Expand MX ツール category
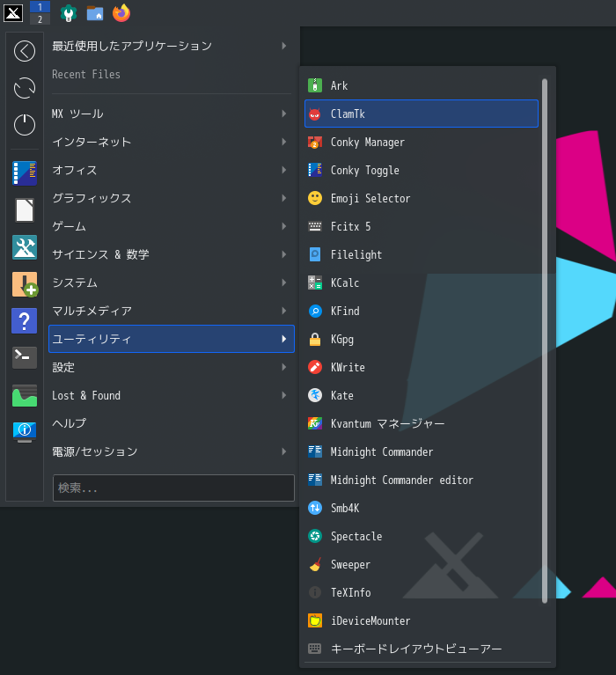This screenshot has width=616, height=675. (x=172, y=114)
